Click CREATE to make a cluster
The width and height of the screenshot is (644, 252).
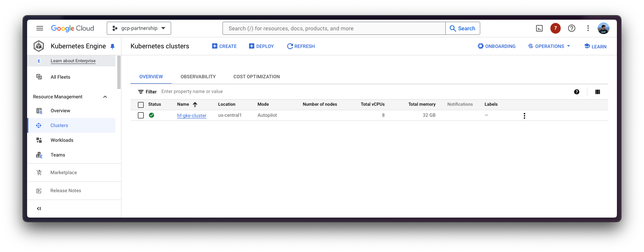click(224, 46)
